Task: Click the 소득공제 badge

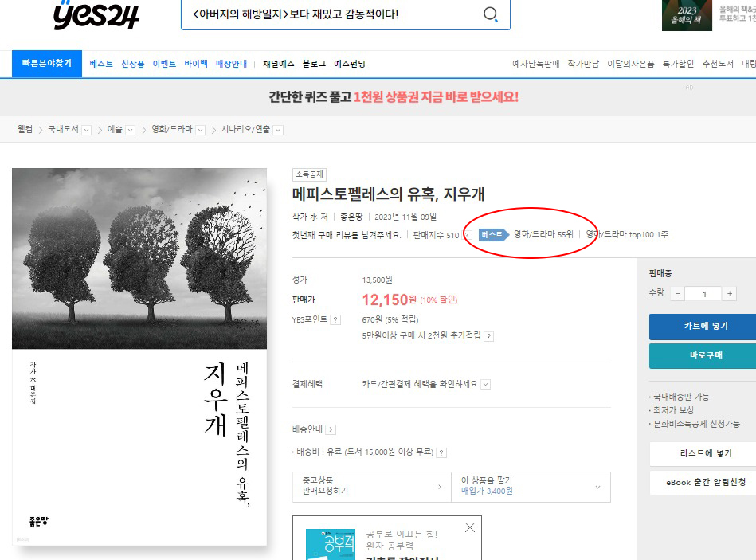Action: pyautogui.click(x=310, y=174)
